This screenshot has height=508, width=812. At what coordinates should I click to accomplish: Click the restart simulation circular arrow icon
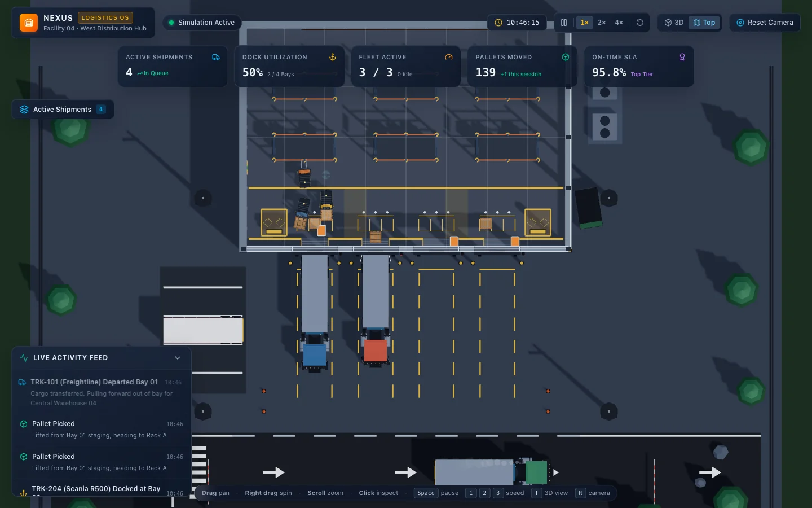[640, 23]
